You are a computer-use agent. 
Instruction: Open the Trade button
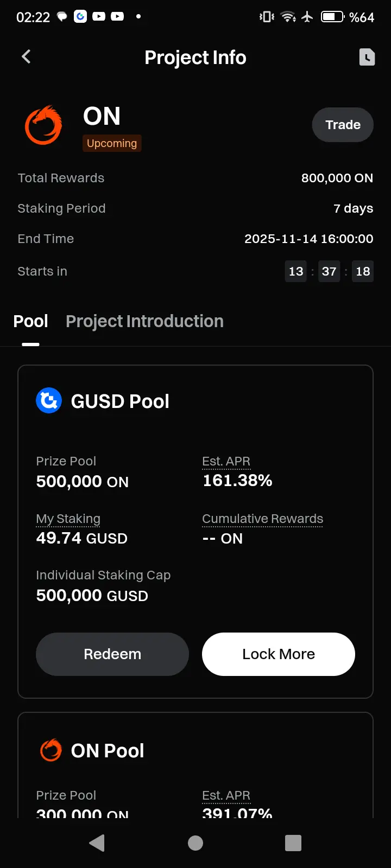[x=343, y=125]
